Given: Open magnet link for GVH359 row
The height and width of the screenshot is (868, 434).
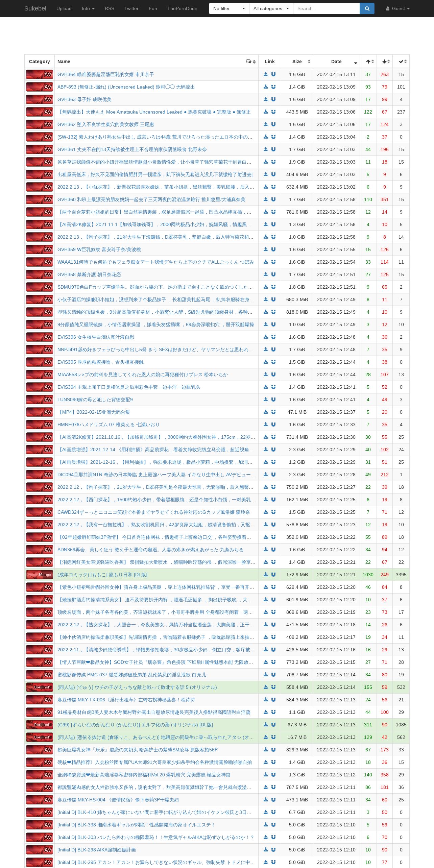Looking at the screenshot, I should [273, 249].
